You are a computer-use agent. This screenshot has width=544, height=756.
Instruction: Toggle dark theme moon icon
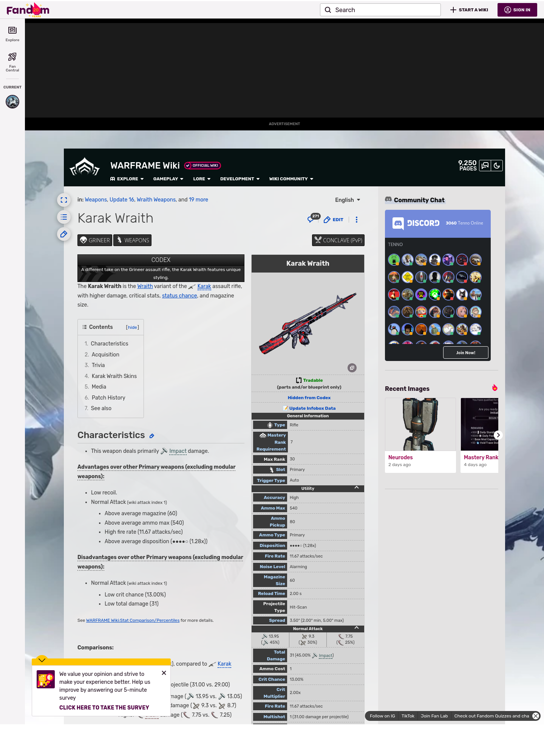point(497,166)
